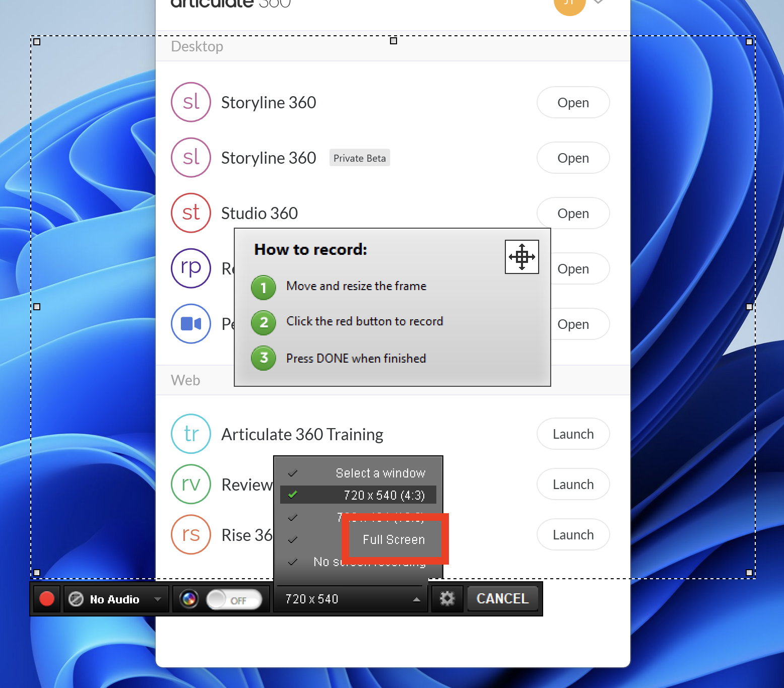Viewport: 784px width, 688px height.
Task: Click the first Storyline 360 sl icon
Action: click(191, 102)
